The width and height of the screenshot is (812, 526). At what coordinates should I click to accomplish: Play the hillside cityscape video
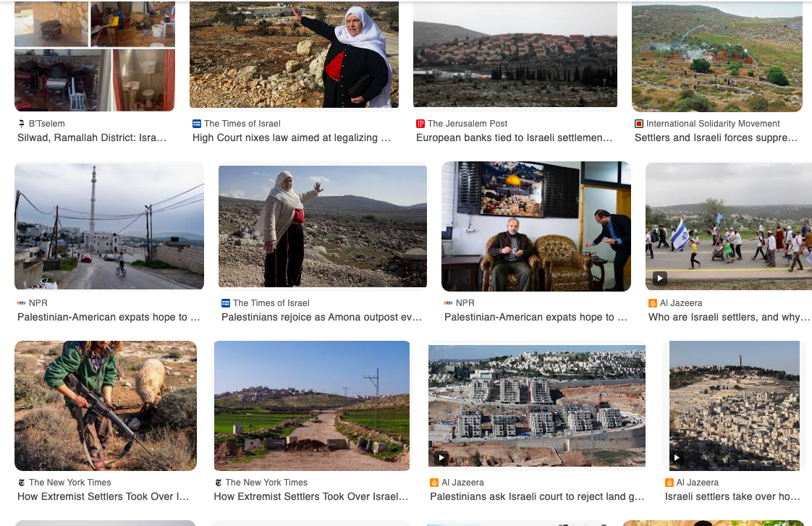point(677,458)
